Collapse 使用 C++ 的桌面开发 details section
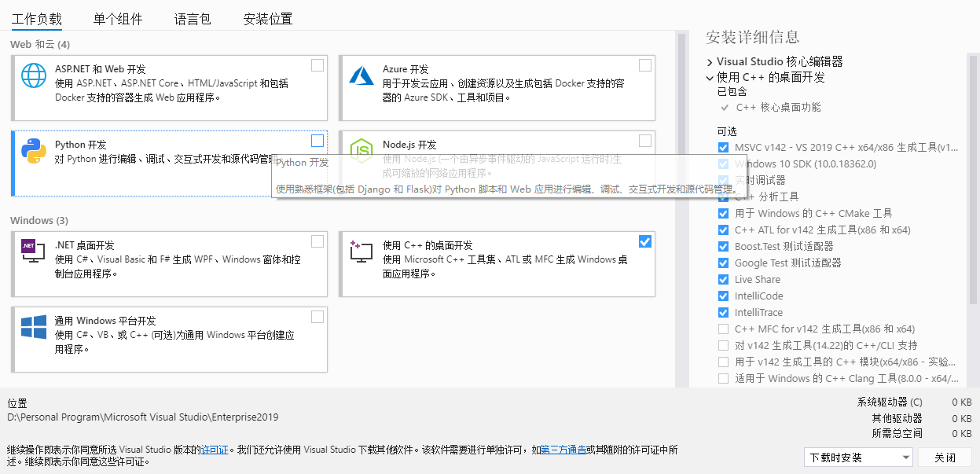This screenshot has width=980, height=474. 710,77
